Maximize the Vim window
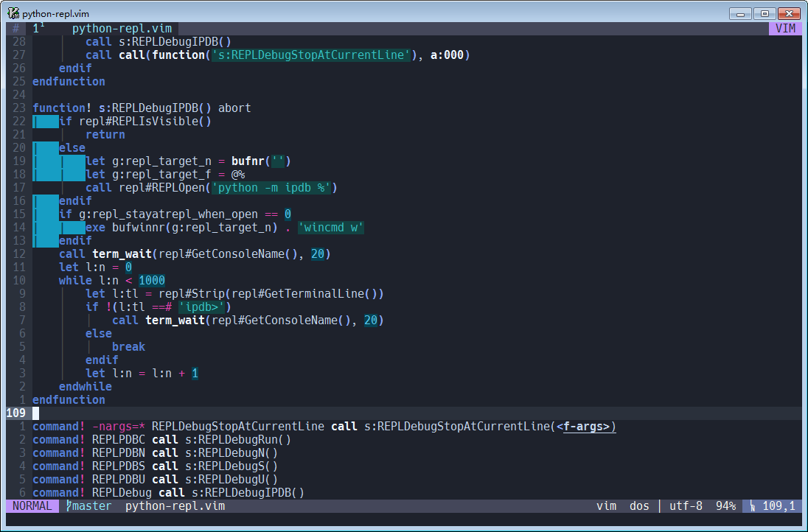This screenshot has height=532, width=808. pyautogui.click(x=765, y=13)
